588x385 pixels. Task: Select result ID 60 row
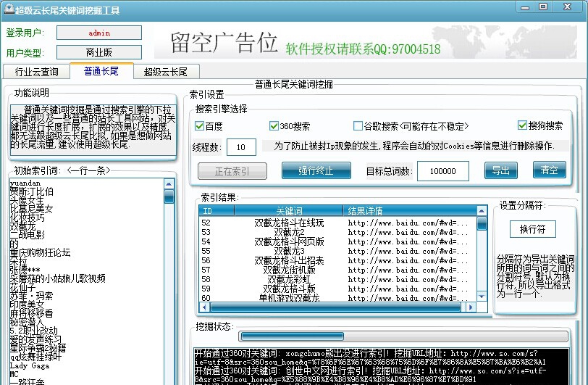[x=337, y=297]
